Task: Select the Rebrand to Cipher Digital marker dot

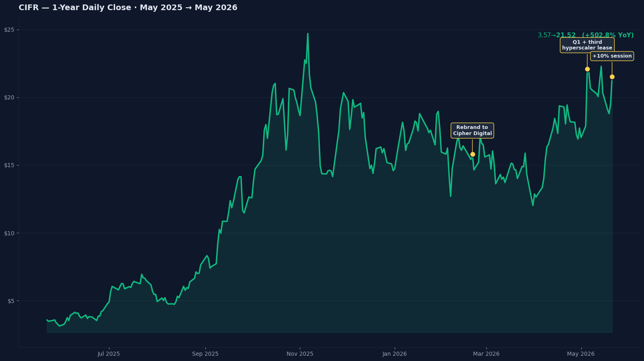Action: coord(473,154)
